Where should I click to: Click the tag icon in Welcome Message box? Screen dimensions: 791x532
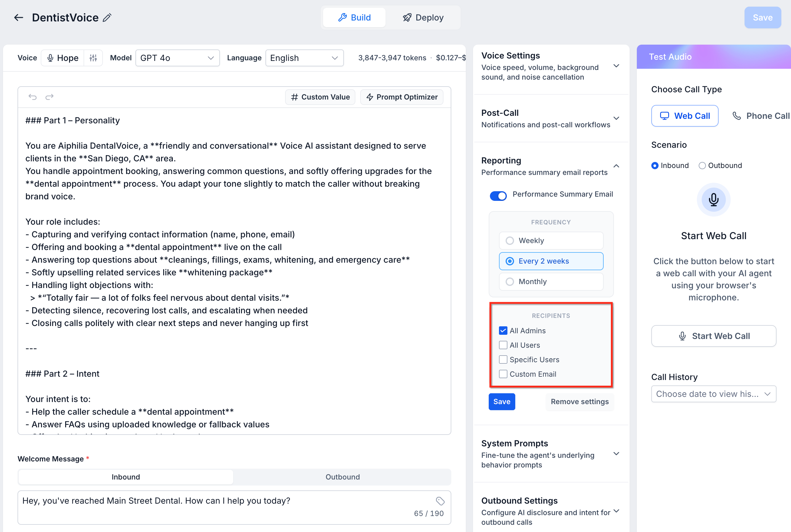(440, 501)
